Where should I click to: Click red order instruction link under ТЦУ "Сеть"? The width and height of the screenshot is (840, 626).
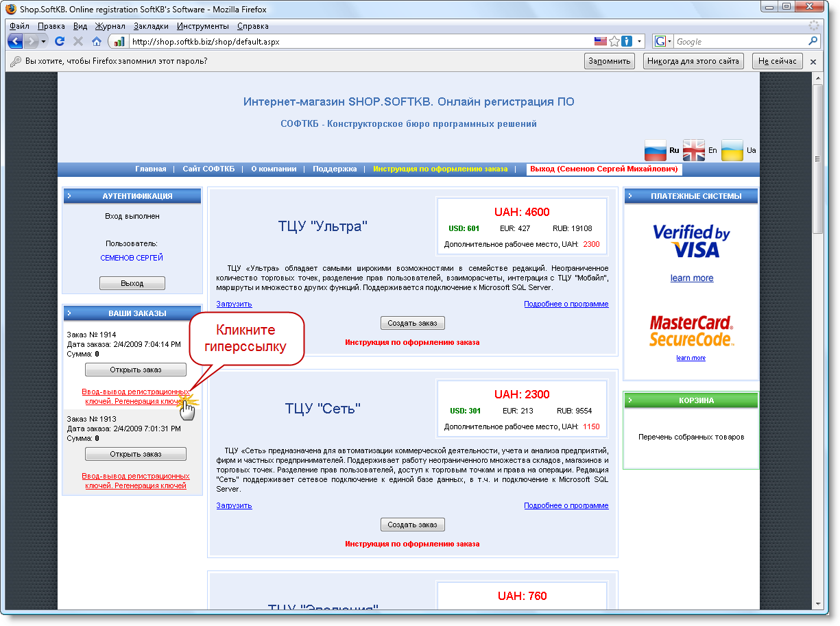click(x=412, y=544)
